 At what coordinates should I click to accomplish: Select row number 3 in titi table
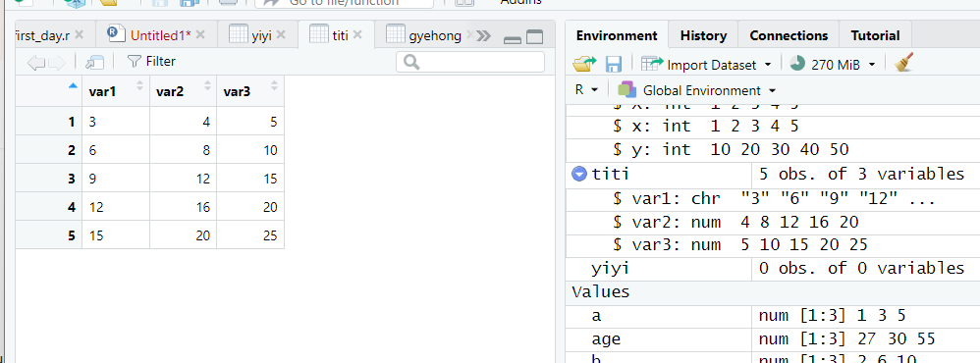click(x=49, y=179)
